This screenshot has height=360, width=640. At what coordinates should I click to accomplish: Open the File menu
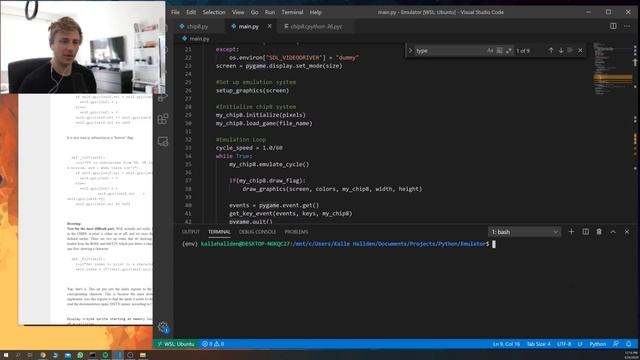tap(176, 12)
